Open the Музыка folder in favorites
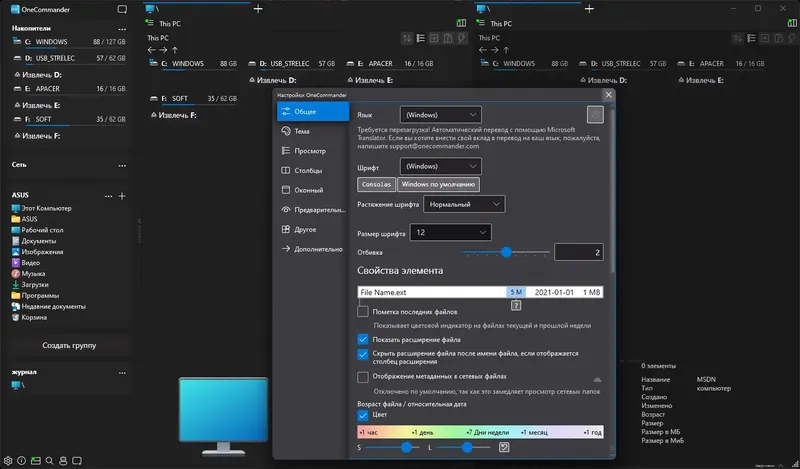The image size is (800, 469). pyautogui.click(x=34, y=273)
